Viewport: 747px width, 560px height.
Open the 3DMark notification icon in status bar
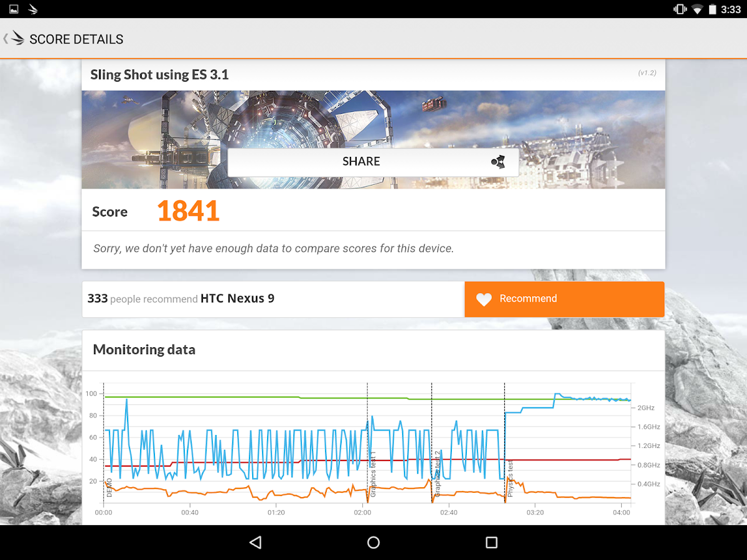click(32, 9)
